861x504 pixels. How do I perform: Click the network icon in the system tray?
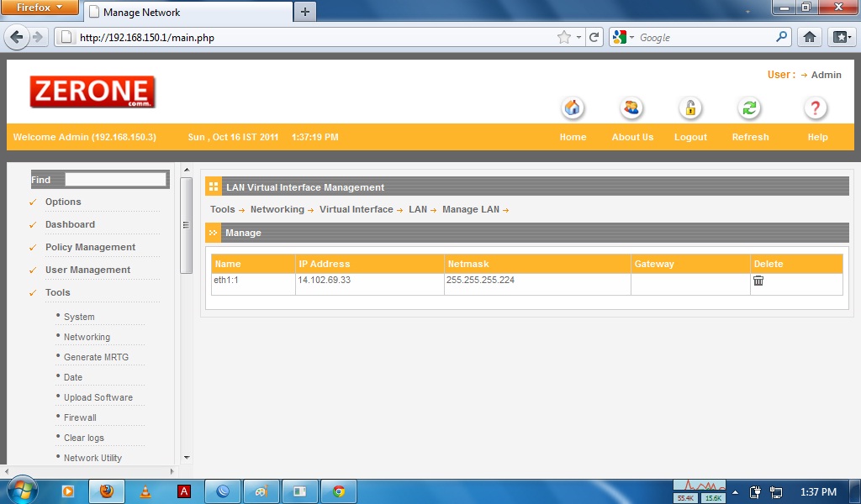pyautogui.click(x=776, y=492)
